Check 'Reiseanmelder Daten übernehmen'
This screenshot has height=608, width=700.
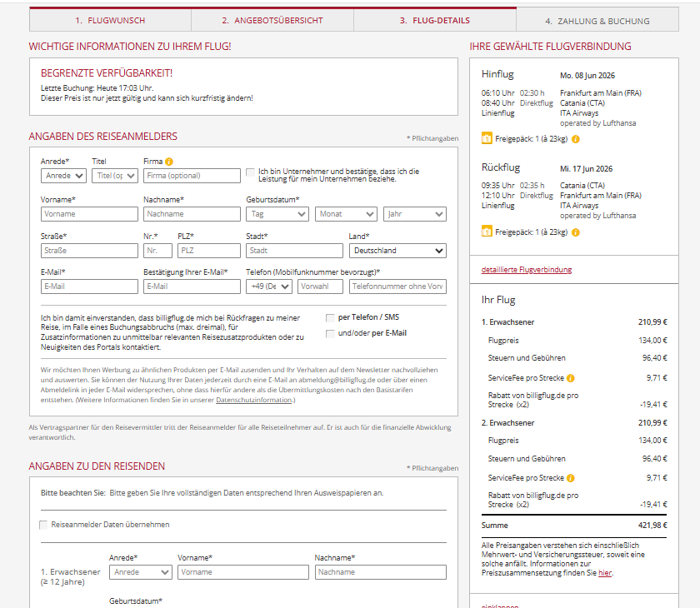coord(44,525)
